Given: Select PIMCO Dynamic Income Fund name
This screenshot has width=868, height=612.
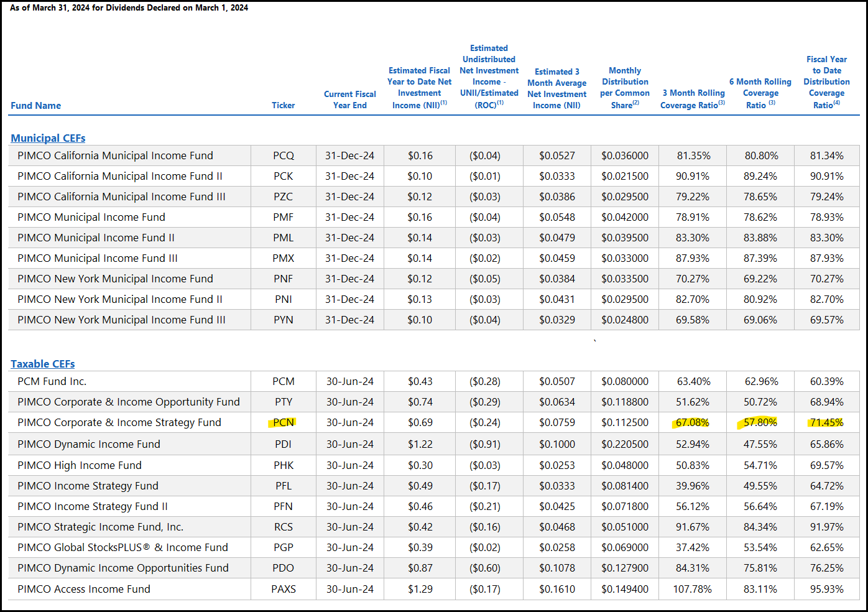Looking at the screenshot, I should point(89,444).
